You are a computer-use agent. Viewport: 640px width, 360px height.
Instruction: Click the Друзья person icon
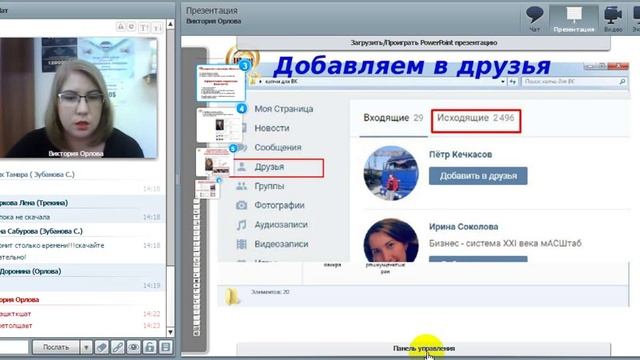(x=242, y=167)
